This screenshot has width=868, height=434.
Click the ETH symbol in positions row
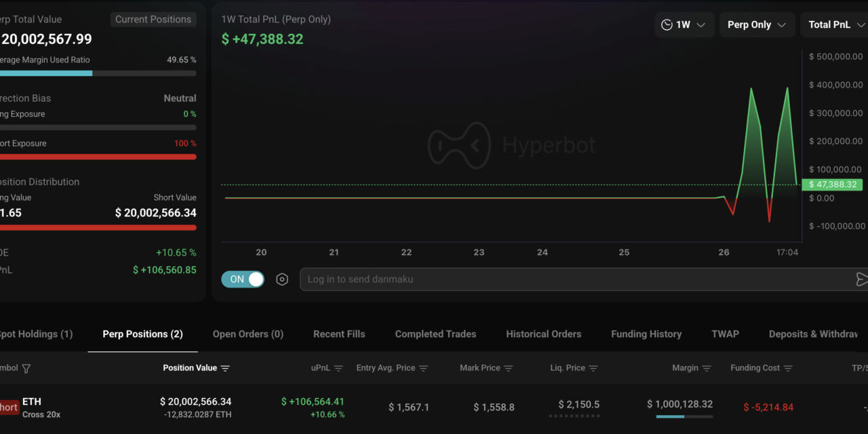pos(32,401)
